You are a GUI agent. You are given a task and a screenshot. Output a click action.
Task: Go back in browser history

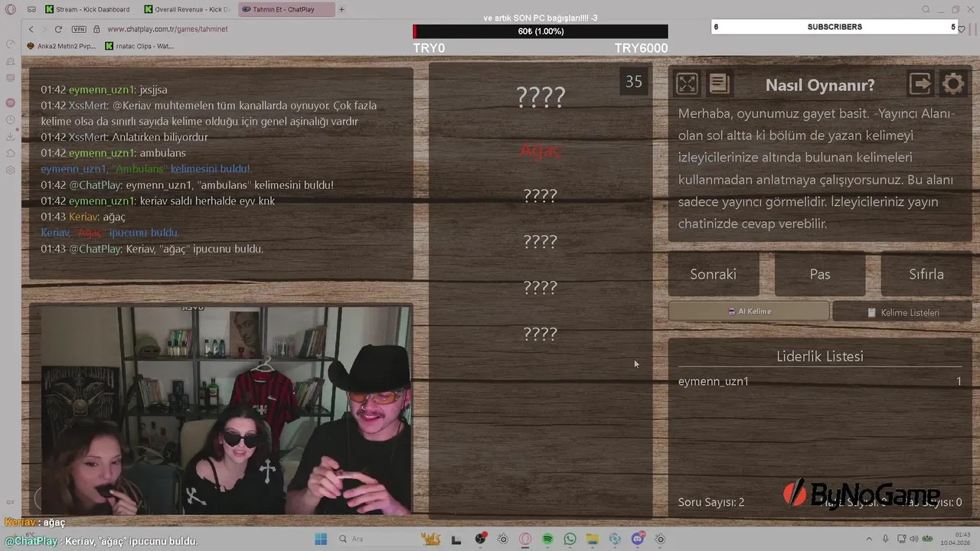click(31, 29)
